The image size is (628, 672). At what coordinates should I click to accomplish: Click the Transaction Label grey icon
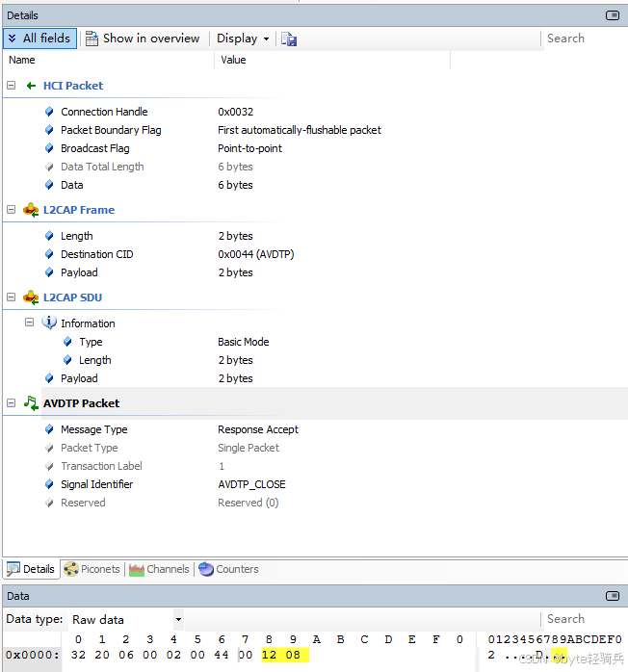[49, 466]
